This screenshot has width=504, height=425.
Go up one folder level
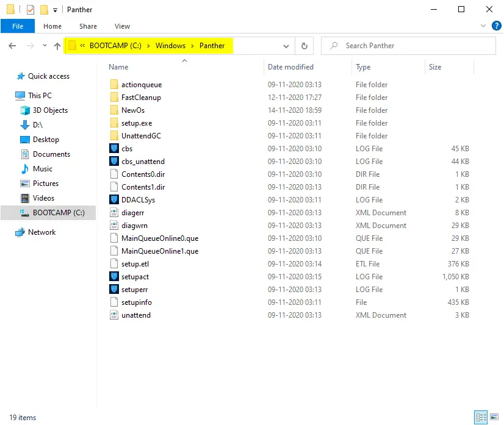tap(57, 46)
